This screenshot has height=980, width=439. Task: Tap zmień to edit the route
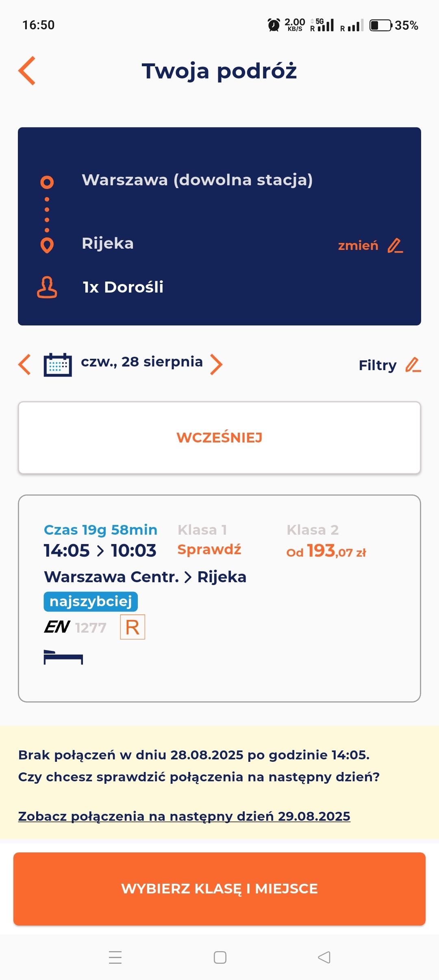coord(358,245)
